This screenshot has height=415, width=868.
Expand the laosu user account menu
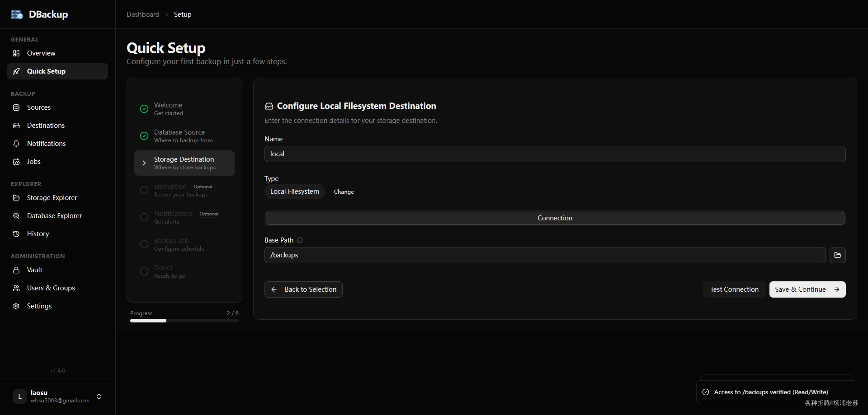coord(99,396)
